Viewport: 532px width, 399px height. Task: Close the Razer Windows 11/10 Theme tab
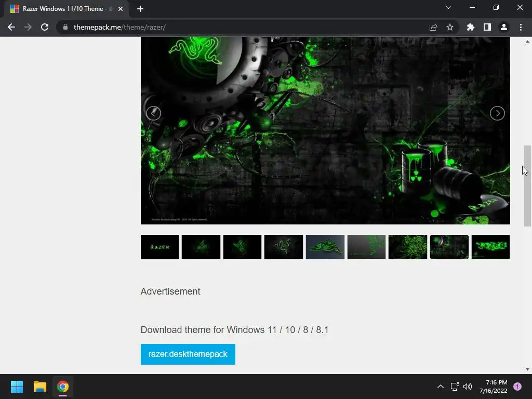[x=121, y=9]
